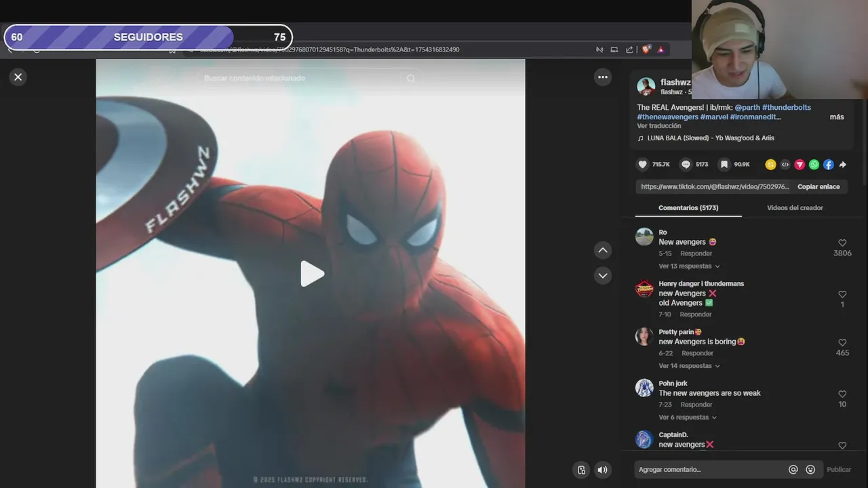This screenshot has width=868, height=488.
Task: Like Pohn jork's comment heart
Action: [842, 394]
